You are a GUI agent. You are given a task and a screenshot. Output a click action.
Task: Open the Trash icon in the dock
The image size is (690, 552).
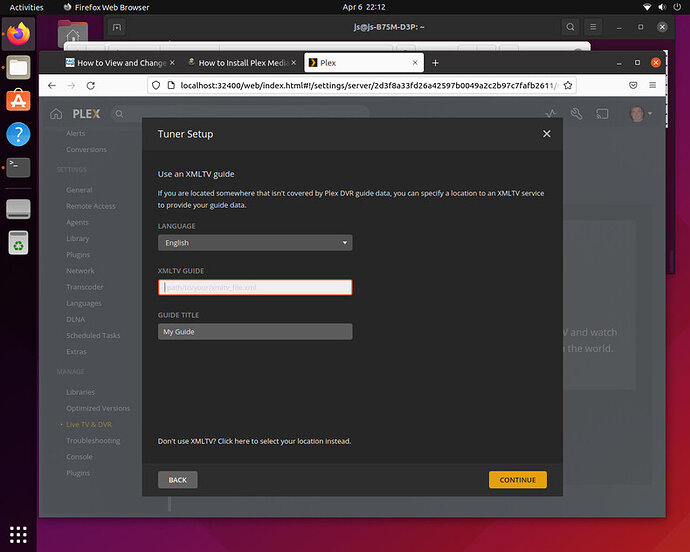coord(18,243)
